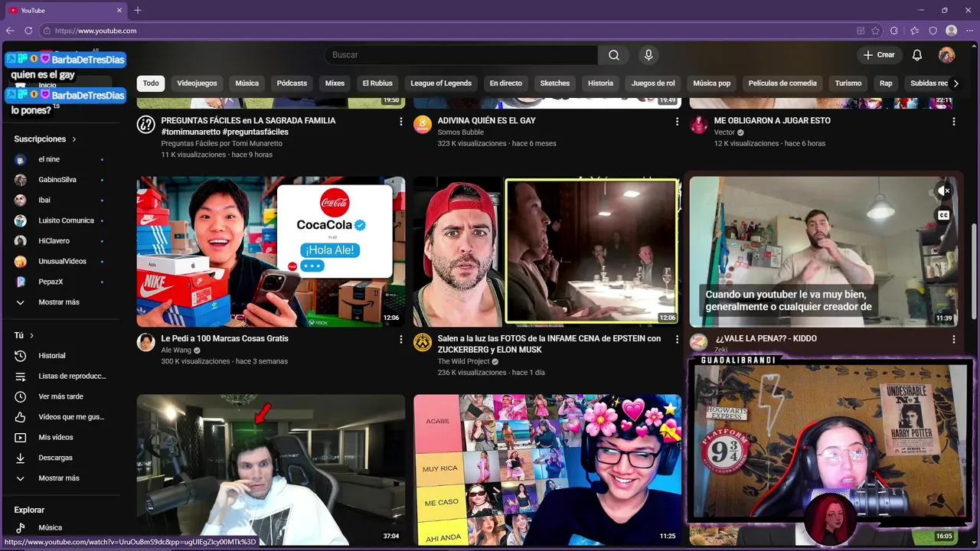This screenshot has height=551, width=980.
Task: Open Somos Bubble channel avatar
Action: 423,125
